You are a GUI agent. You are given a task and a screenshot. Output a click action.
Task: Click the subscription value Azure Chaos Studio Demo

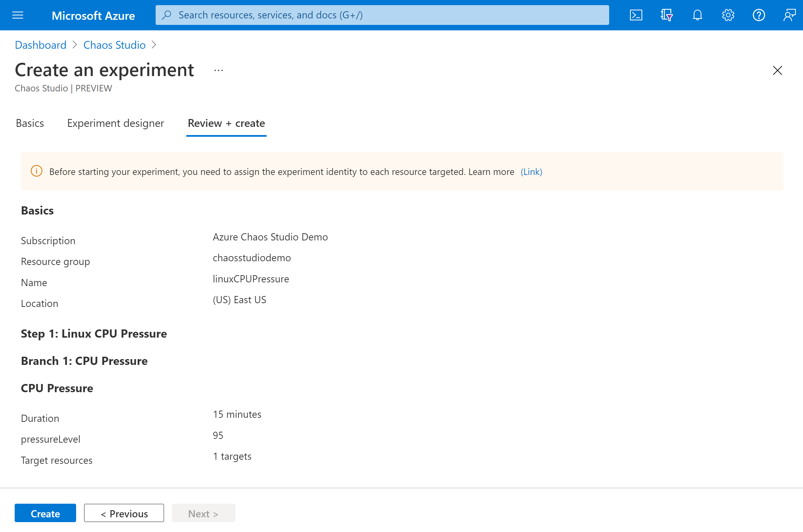pyautogui.click(x=270, y=237)
